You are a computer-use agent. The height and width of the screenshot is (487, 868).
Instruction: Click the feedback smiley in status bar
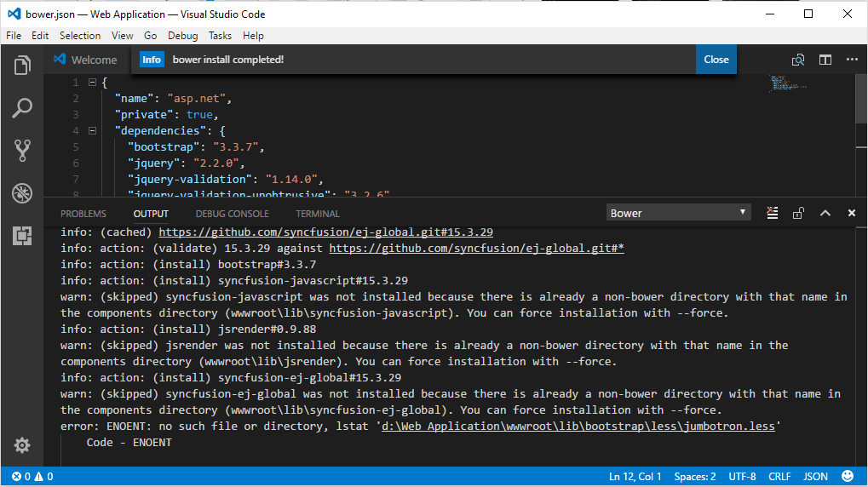click(848, 476)
